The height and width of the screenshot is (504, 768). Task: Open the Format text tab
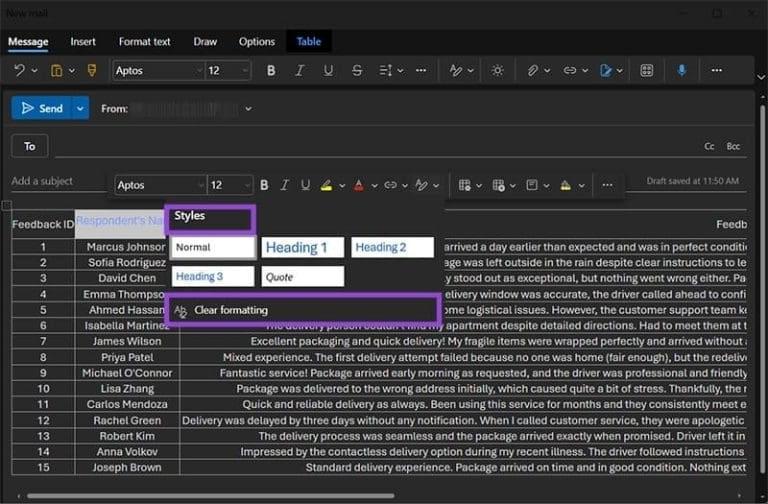[x=144, y=42]
